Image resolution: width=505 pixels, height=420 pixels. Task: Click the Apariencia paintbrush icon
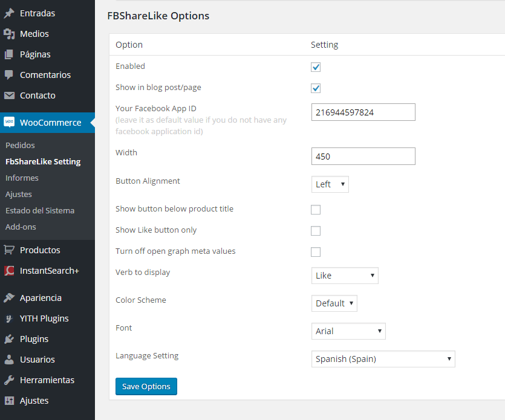point(9,298)
